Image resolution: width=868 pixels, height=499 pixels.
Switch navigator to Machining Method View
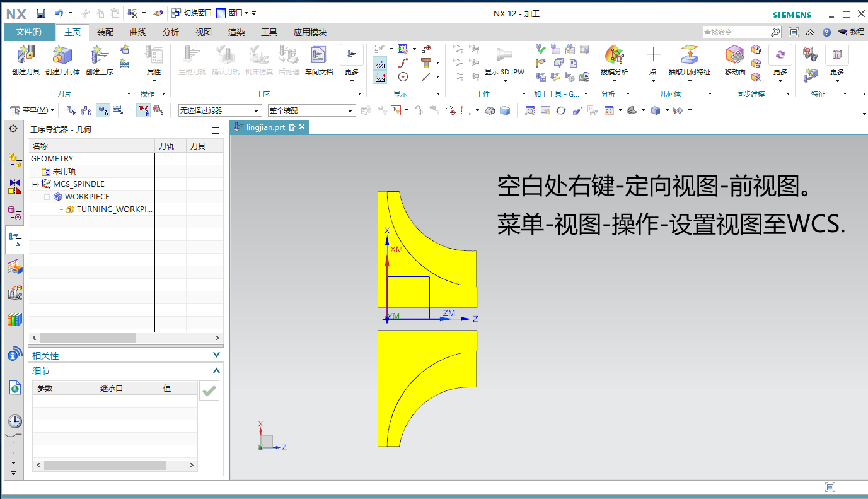[117, 110]
